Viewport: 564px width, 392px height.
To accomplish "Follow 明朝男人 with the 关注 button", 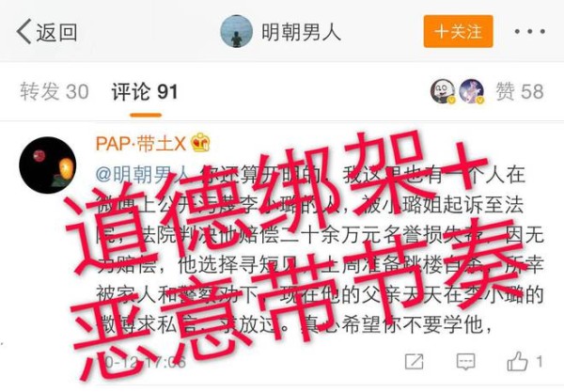I will [x=458, y=31].
